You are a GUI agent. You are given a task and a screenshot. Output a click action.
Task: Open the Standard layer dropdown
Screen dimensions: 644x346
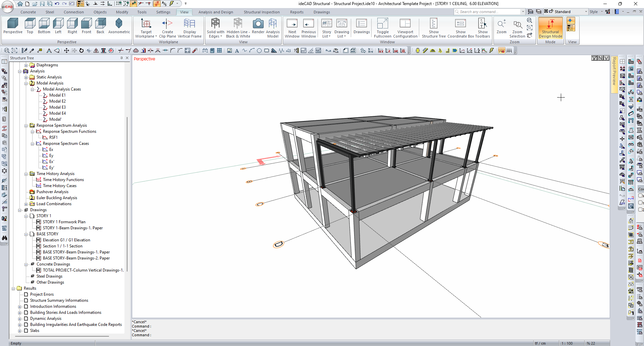(x=586, y=12)
